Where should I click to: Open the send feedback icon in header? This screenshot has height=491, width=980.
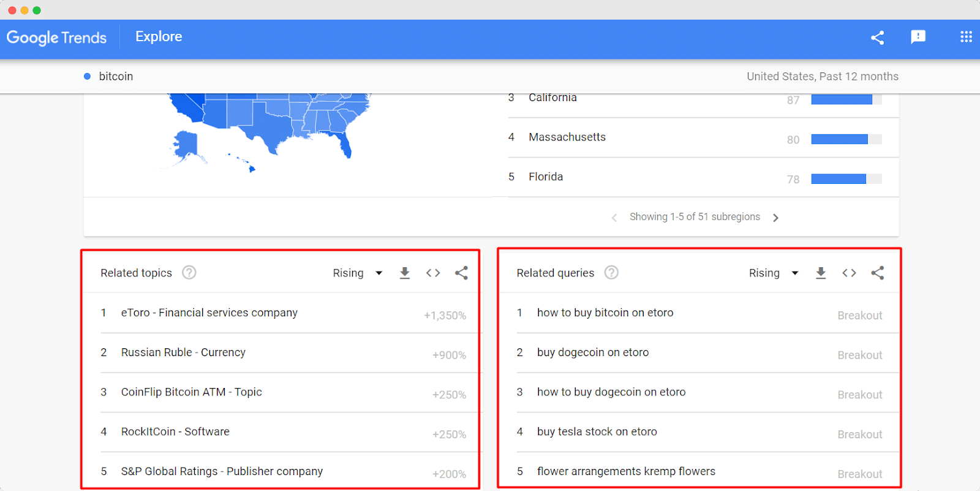[918, 37]
